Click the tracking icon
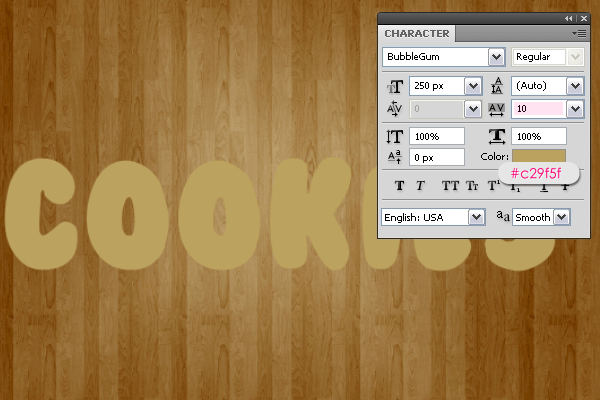The image size is (600, 400). (497, 109)
